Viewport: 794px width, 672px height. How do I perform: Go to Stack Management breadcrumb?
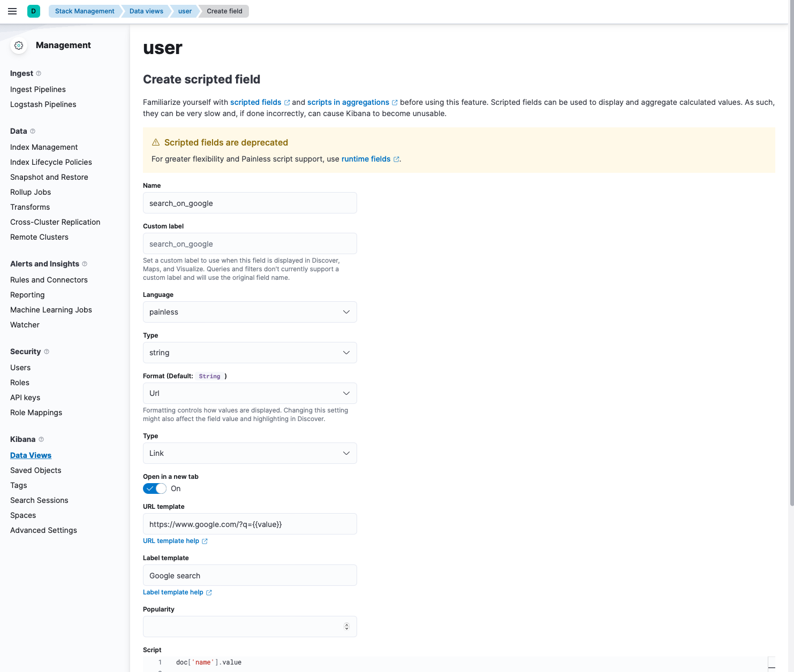click(x=85, y=11)
